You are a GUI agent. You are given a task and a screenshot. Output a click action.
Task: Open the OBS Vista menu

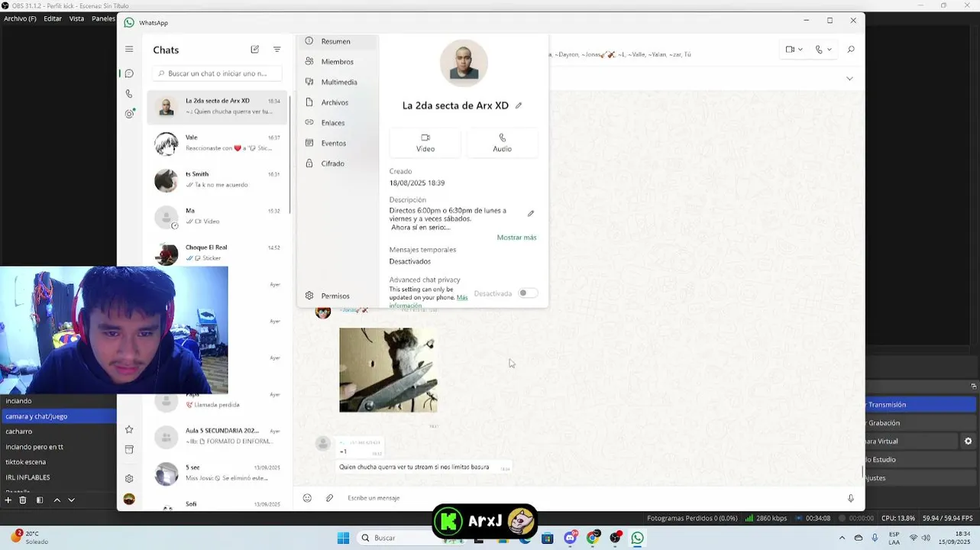(77, 18)
